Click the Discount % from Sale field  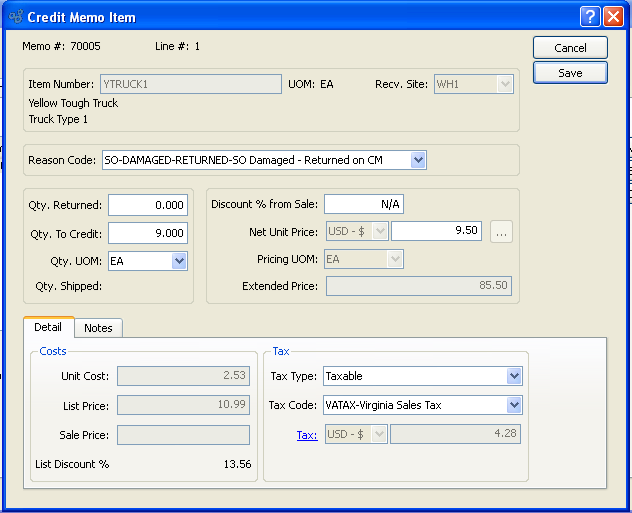[363, 204]
